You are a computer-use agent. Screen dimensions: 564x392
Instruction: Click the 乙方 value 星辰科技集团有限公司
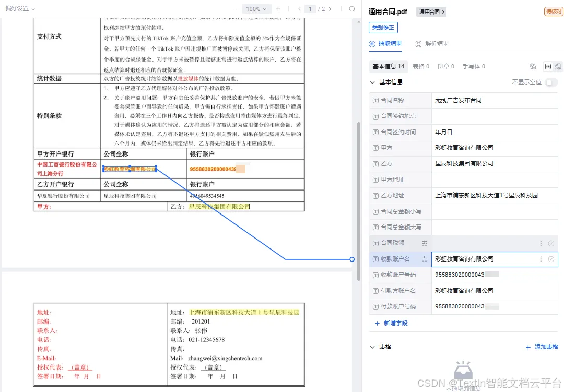tap(464, 163)
